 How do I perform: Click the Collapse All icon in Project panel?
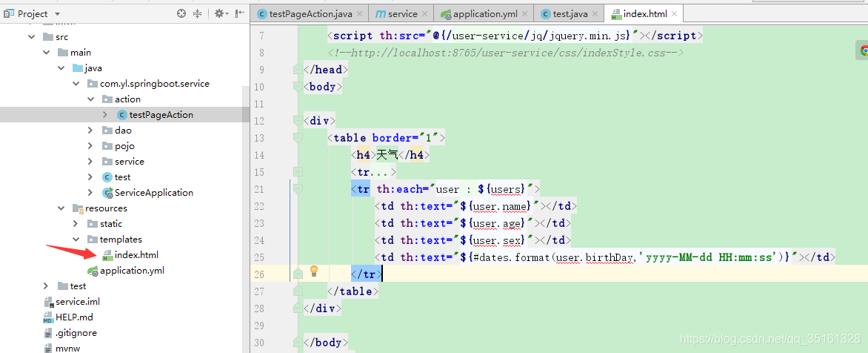pyautogui.click(x=198, y=13)
